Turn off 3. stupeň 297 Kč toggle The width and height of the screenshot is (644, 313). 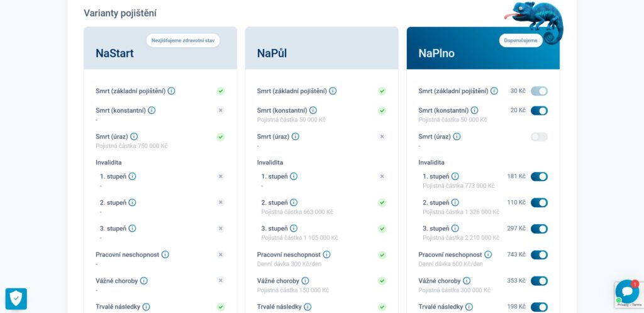[539, 229]
